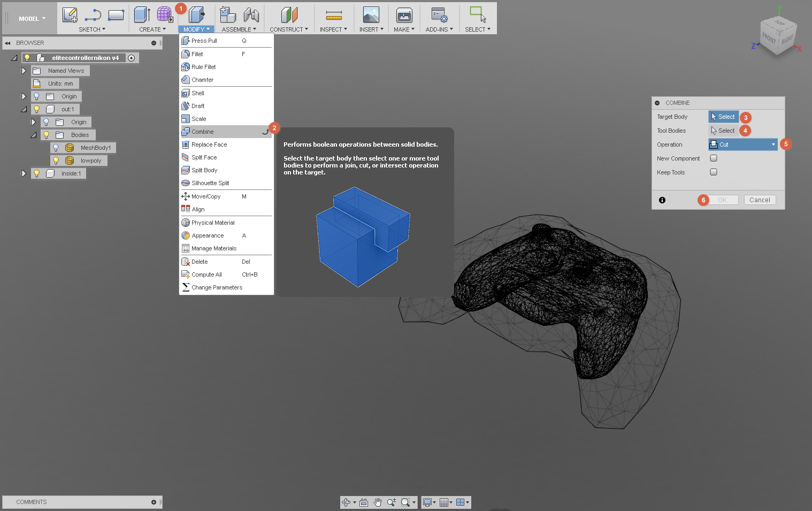Click the Fit zoom window icon
The image size is (812, 511).
click(405, 502)
